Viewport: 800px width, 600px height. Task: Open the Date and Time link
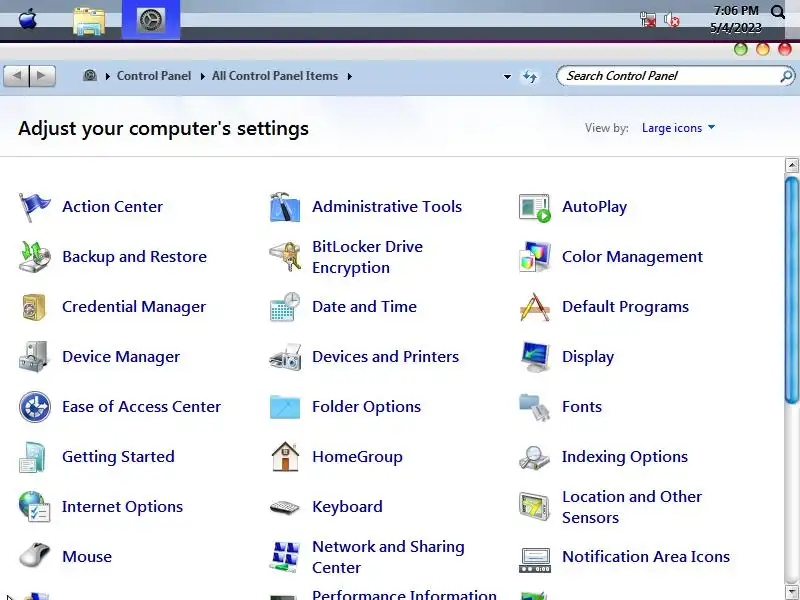click(364, 307)
